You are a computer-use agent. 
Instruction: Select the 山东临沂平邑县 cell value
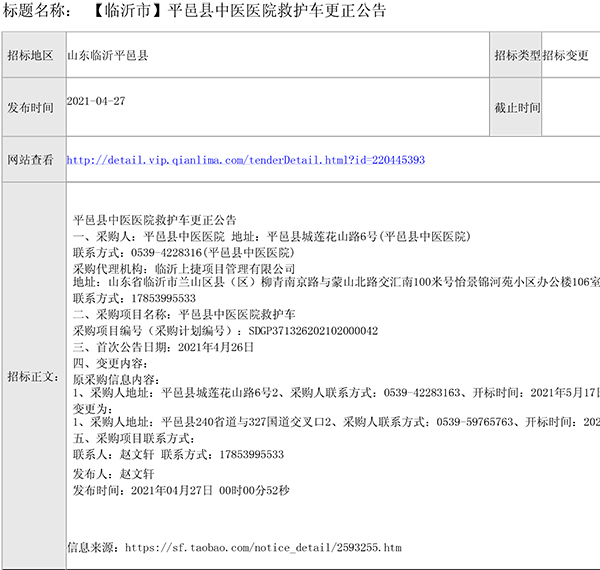108,55
